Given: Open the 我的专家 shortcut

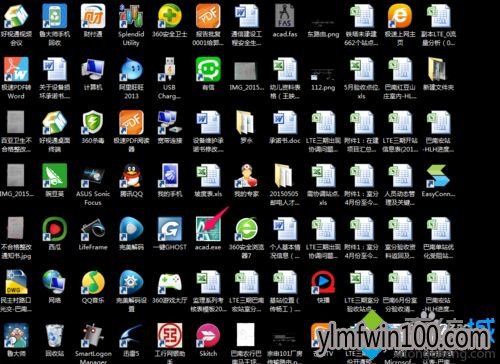Looking at the screenshot, I should (246, 181).
